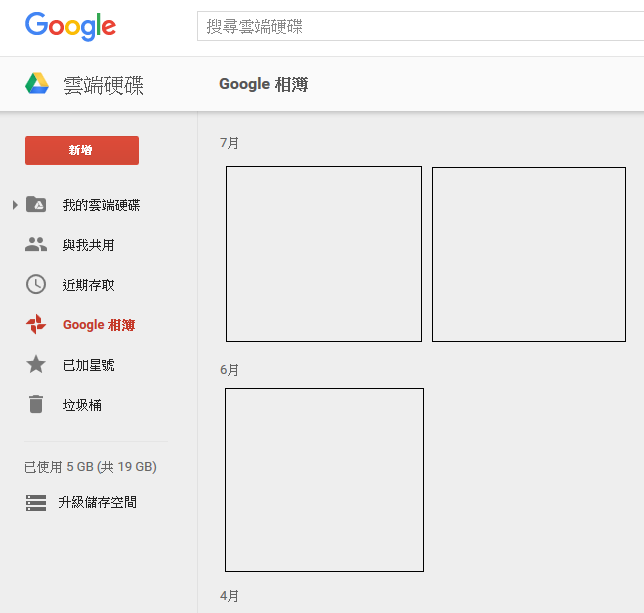Click the 6月 section heading

(229, 370)
